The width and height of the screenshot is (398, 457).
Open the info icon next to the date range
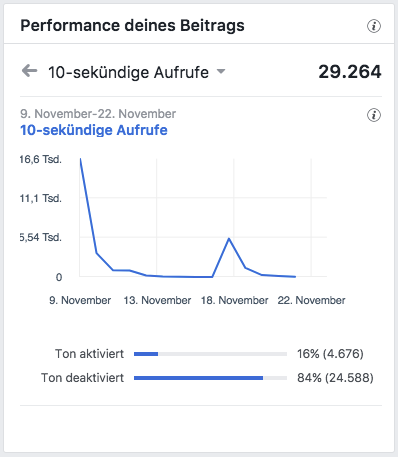coord(374,115)
